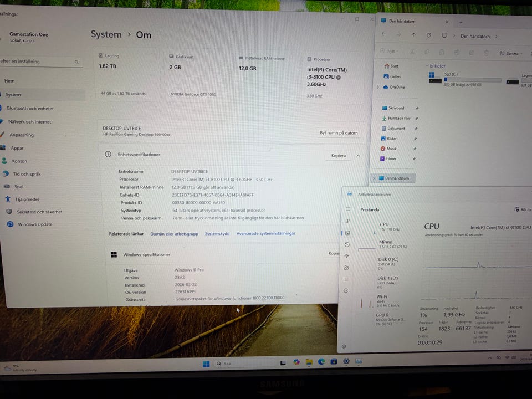Open the Startup apps icon in Task Manager
This screenshot has width=532, height=399.
click(x=347, y=256)
